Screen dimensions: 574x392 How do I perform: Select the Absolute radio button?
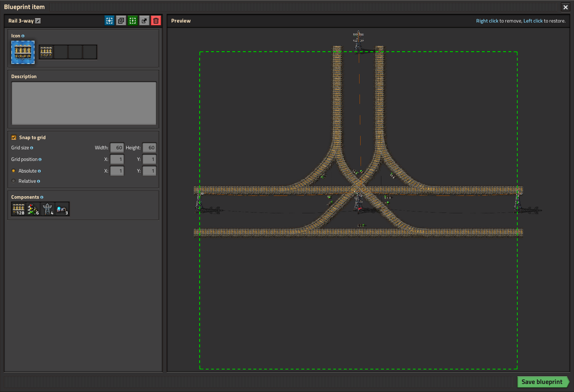click(x=14, y=171)
